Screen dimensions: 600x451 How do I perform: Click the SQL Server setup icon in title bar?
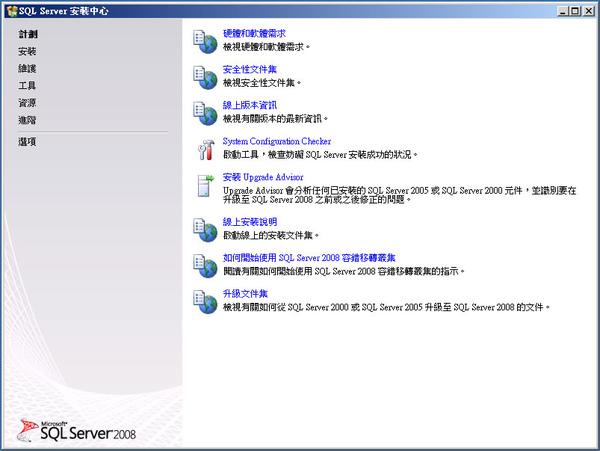tap(12, 11)
